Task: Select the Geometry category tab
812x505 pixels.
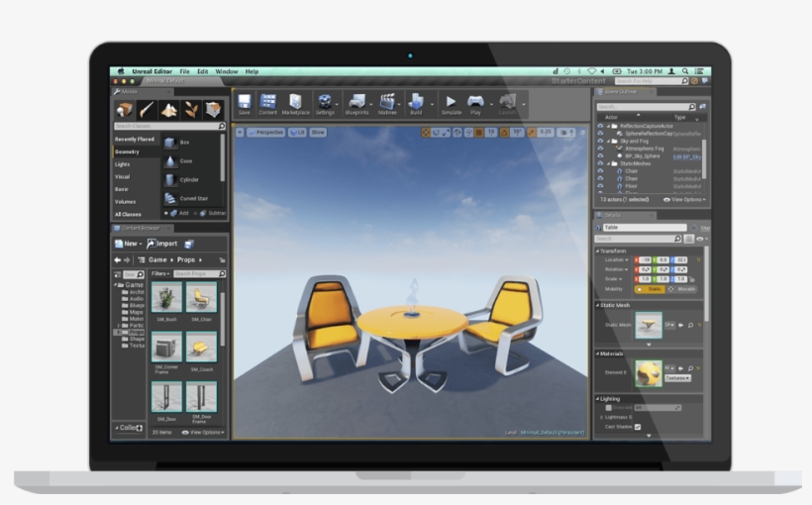Action: click(136, 151)
